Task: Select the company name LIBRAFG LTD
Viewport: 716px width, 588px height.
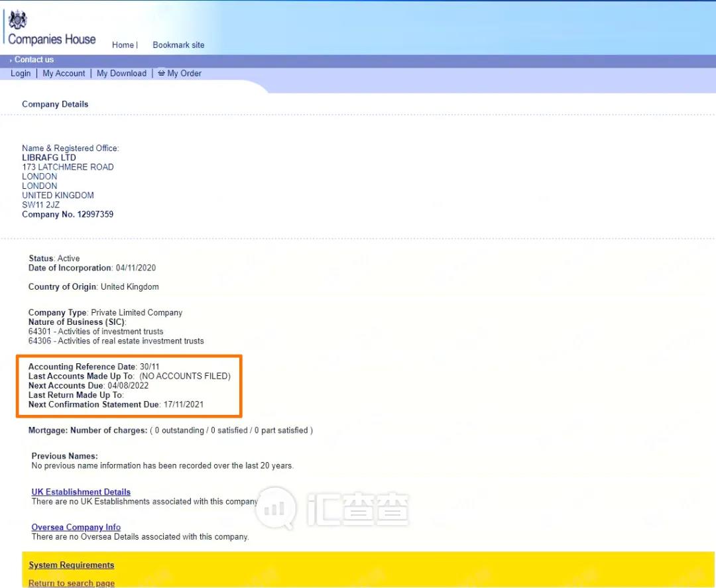Action: pos(49,158)
